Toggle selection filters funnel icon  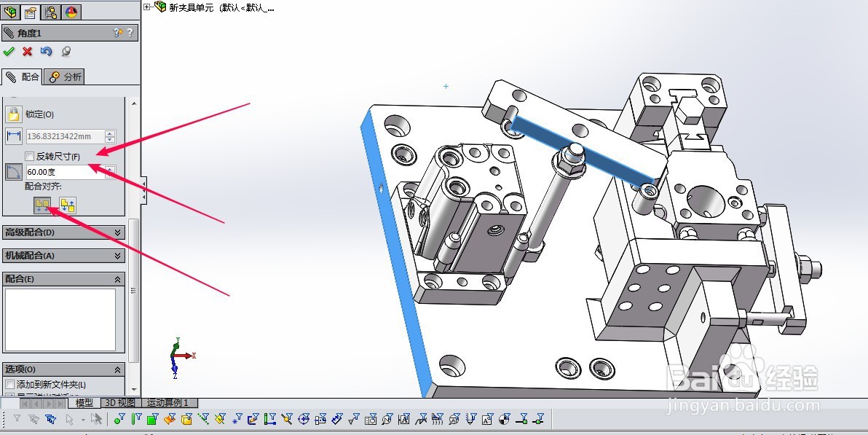pyautogui.click(x=17, y=419)
